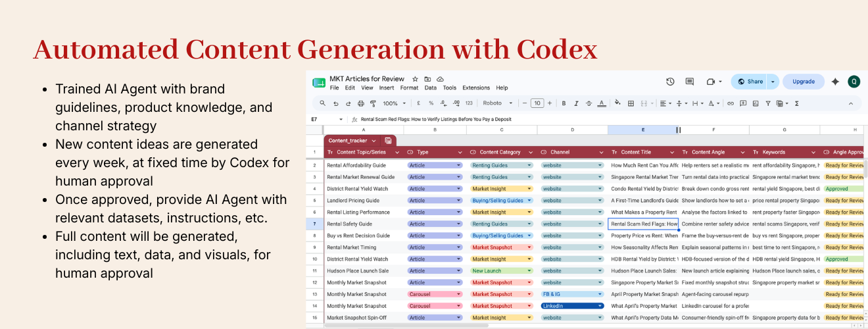Click the font size field showing 10
Viewport: 868px width, 329px height.
pos(537,103)
